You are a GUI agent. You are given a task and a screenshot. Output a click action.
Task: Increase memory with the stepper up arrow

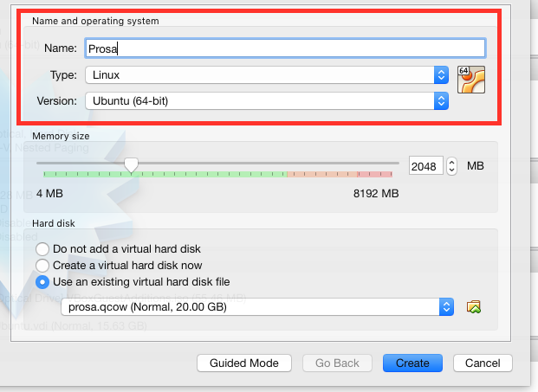tap(452, 162)
